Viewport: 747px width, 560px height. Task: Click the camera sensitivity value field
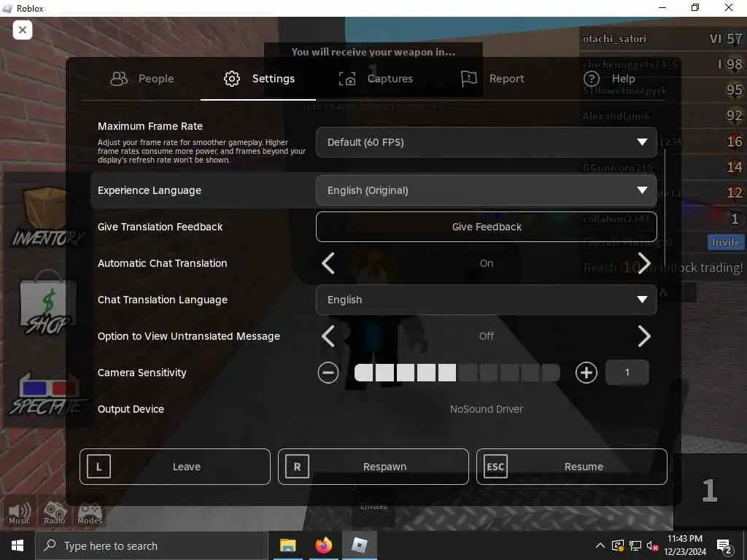point(627,373)
